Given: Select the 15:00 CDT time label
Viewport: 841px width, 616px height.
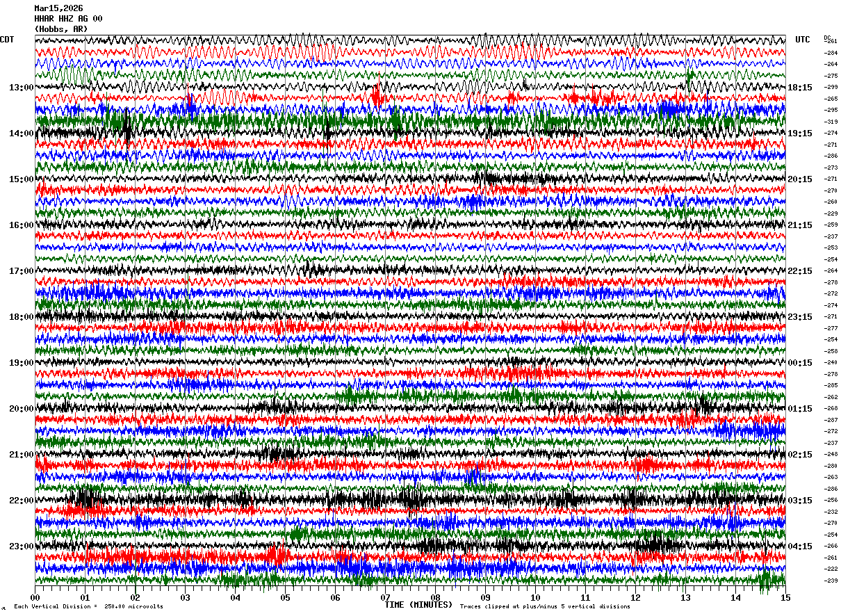Looking at the screenshot, I should (x=21, y=179).
